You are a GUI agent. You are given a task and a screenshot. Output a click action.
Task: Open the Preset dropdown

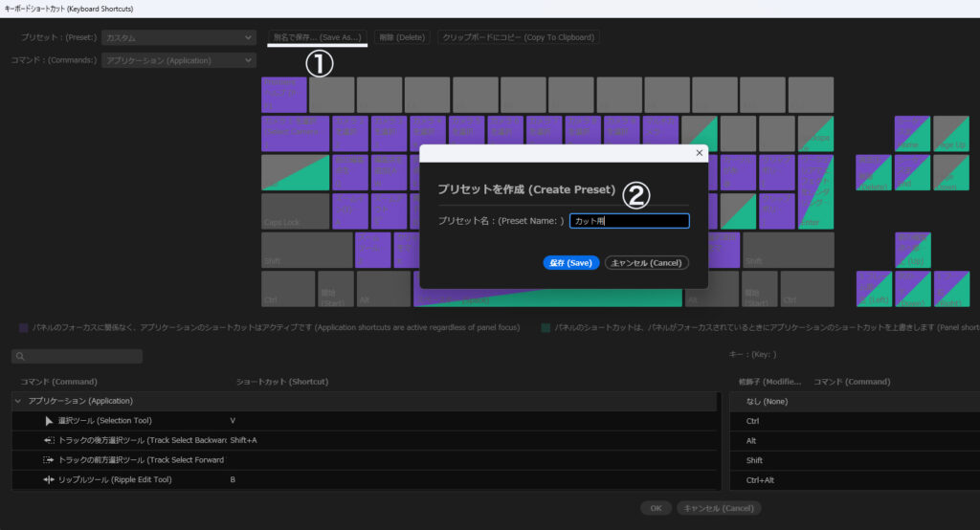click(179, 37)
